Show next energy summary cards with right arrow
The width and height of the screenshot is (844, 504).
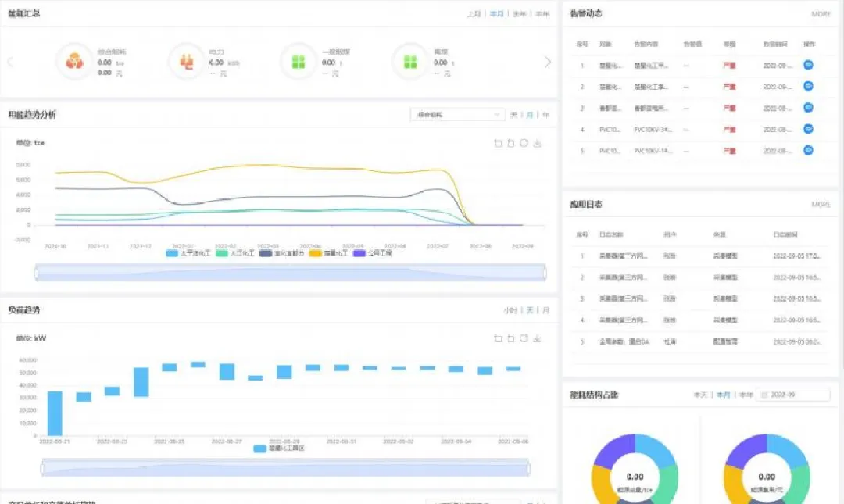[547, 63]
